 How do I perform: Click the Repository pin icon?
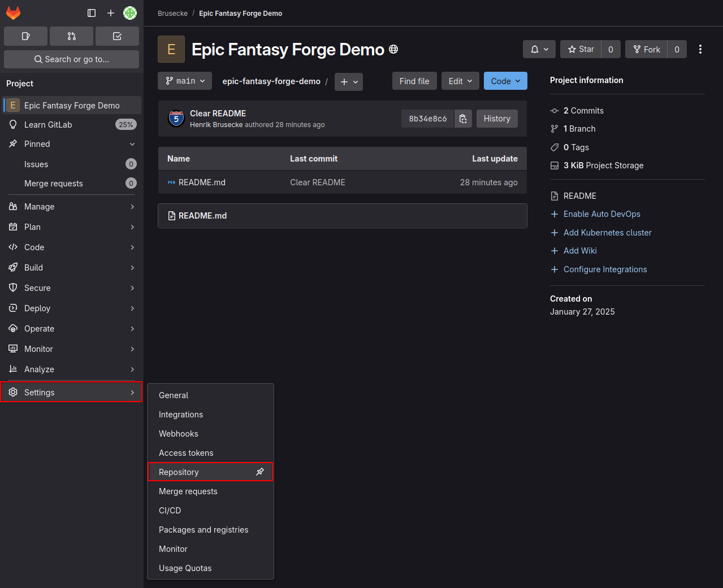click(260, 472)
